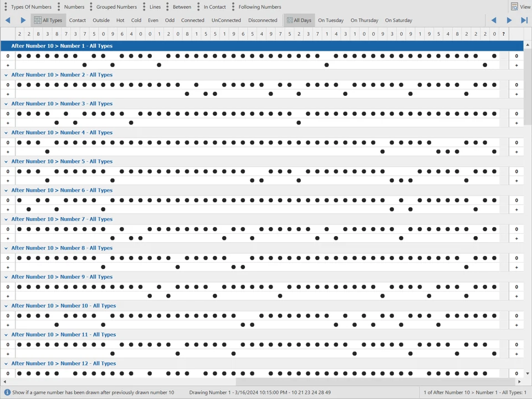Click the question mark column header
The height and width of the screenshot is (399, 532).
(503, 34)
